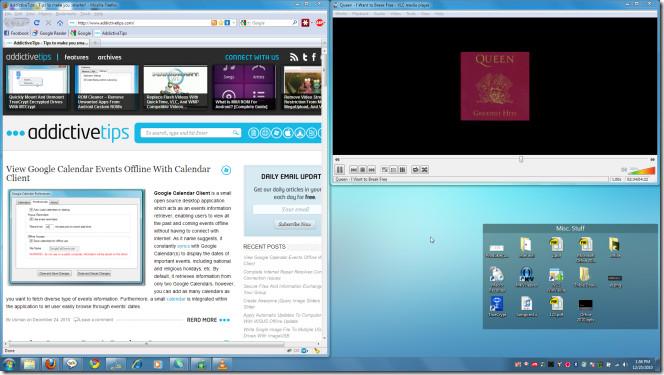Click the VLC seek bar handle
The width and height of the screenshot is (664, 375).
click(521, 159)
